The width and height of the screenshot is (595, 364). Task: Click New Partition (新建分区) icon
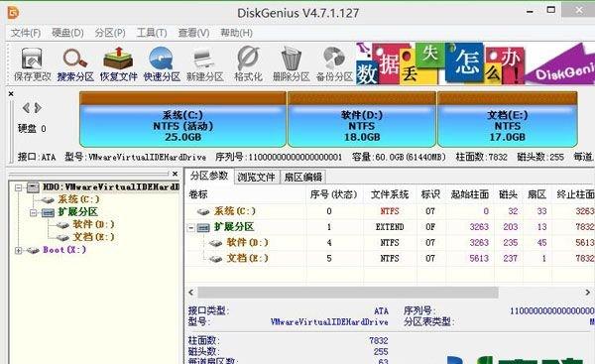point(205,64)
